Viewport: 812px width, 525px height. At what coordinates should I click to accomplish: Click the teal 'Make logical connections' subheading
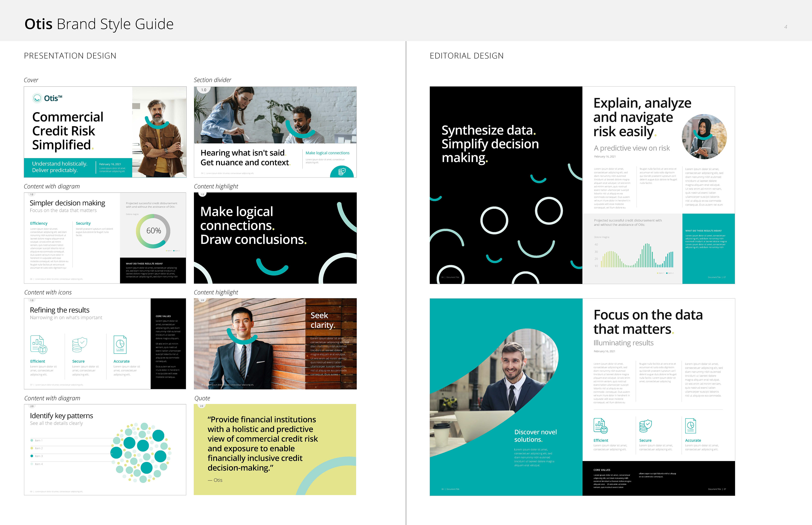point(327,153)
